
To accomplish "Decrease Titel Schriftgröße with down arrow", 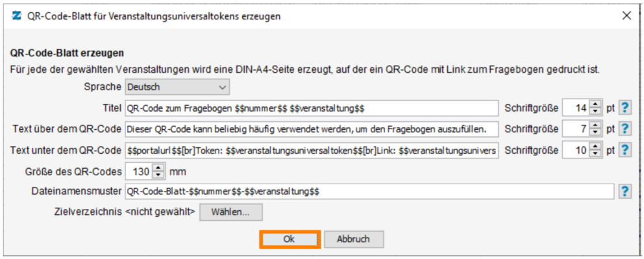I will pos(595,112).
